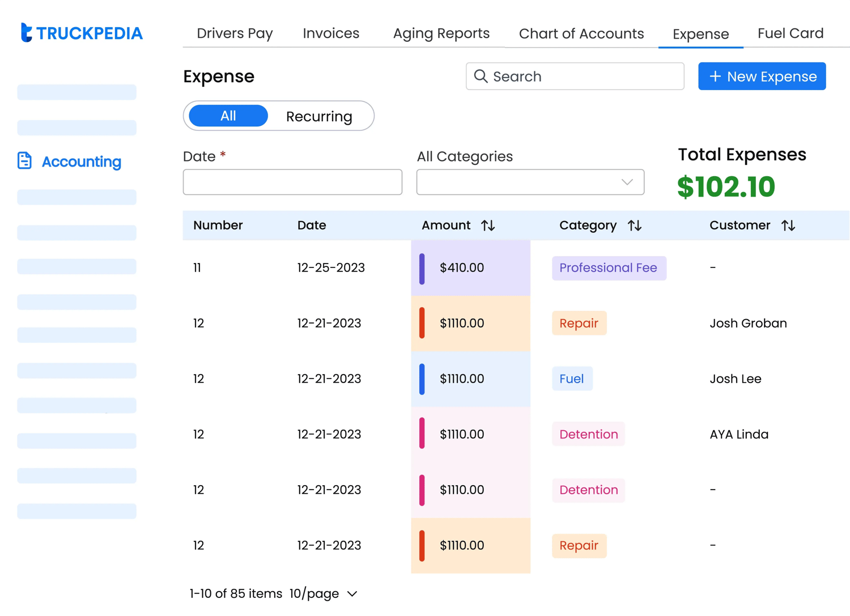Open the Chart of Accounts tab
The image size is (850, 616).
(x=581, y=33)
